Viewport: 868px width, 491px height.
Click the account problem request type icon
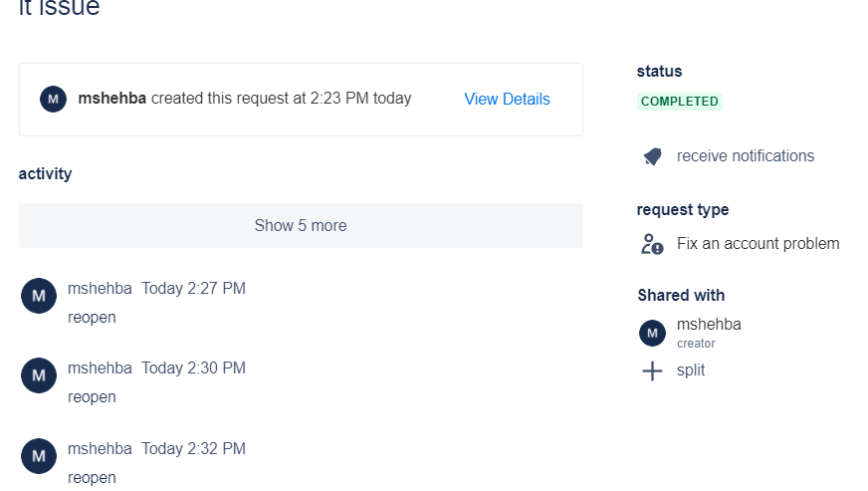[652, 244]
